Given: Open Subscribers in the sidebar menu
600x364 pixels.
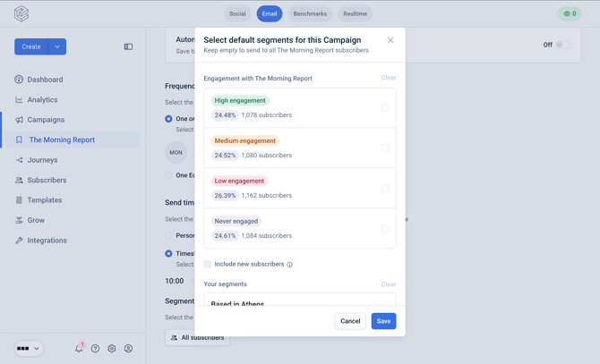Looking at the screenshot, I should tap(47, 181).
